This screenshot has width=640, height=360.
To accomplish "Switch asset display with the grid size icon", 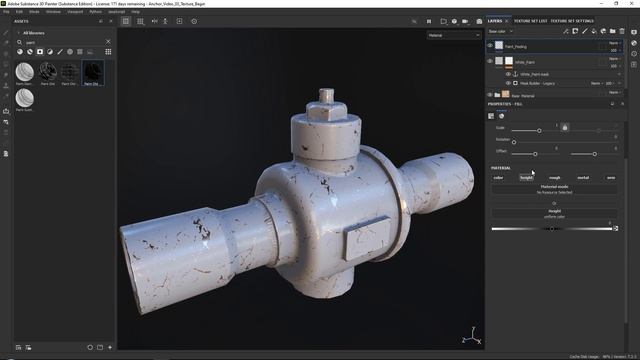I will coord(108,52).
